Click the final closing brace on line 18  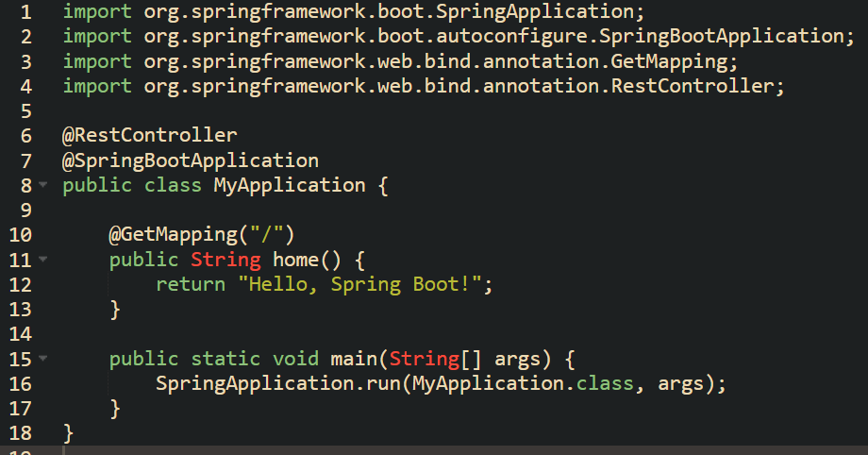[69, 434]
